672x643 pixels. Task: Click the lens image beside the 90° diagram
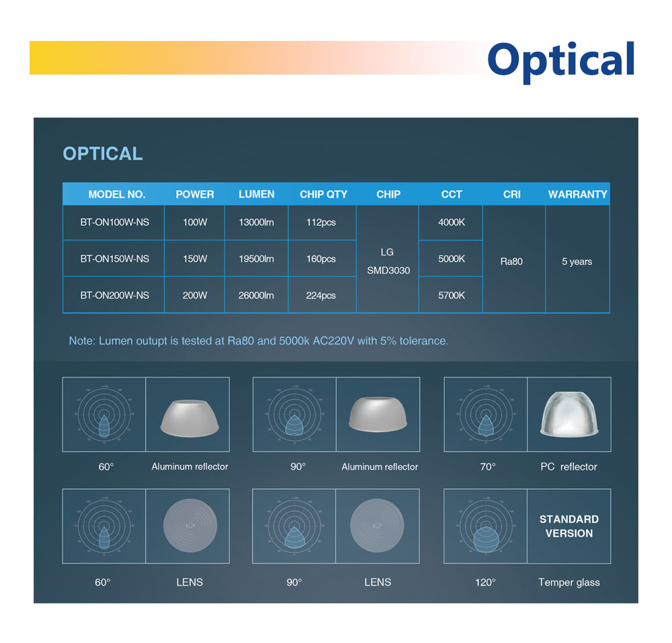pyautogui.click(x=378, y=526)
